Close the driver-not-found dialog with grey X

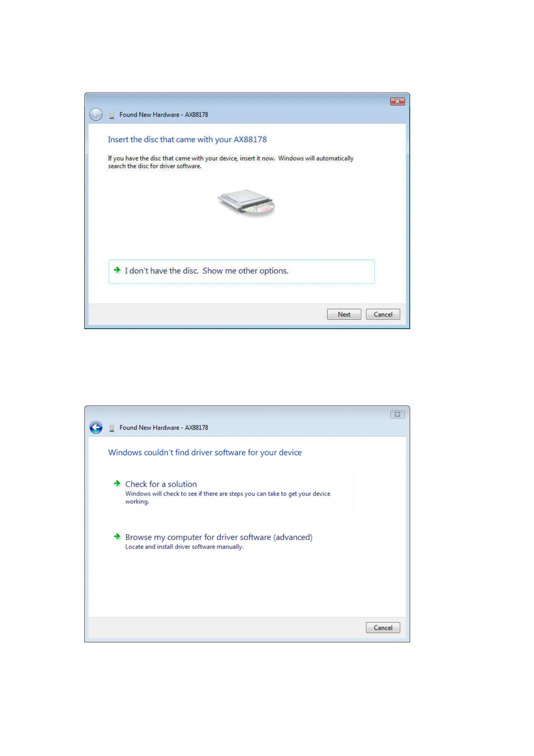[x=397, y=414]
